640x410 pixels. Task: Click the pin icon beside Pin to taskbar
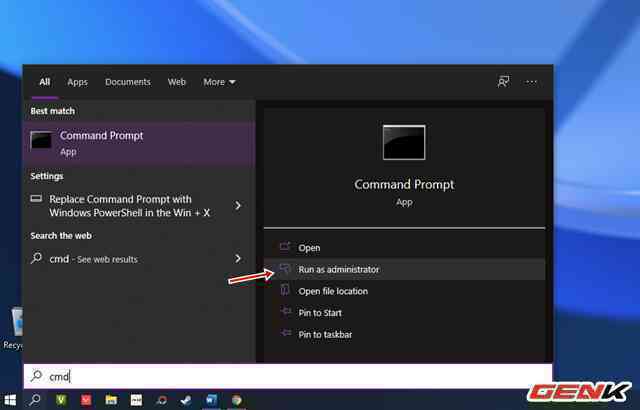[285, 333]
